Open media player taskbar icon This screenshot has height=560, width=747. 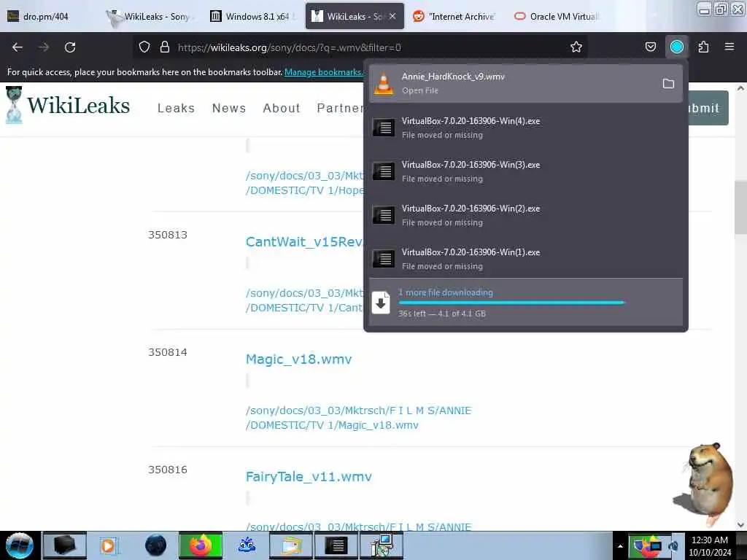pos(108,545)
